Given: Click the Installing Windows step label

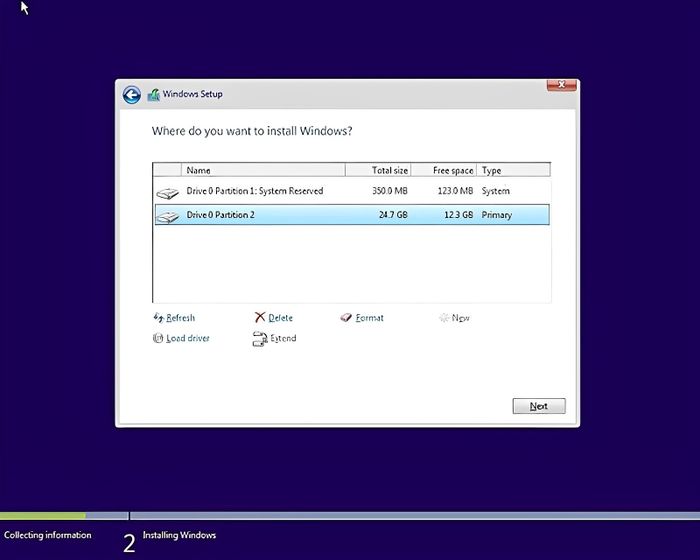Looking at the screenshot, I should click(179, 535).
